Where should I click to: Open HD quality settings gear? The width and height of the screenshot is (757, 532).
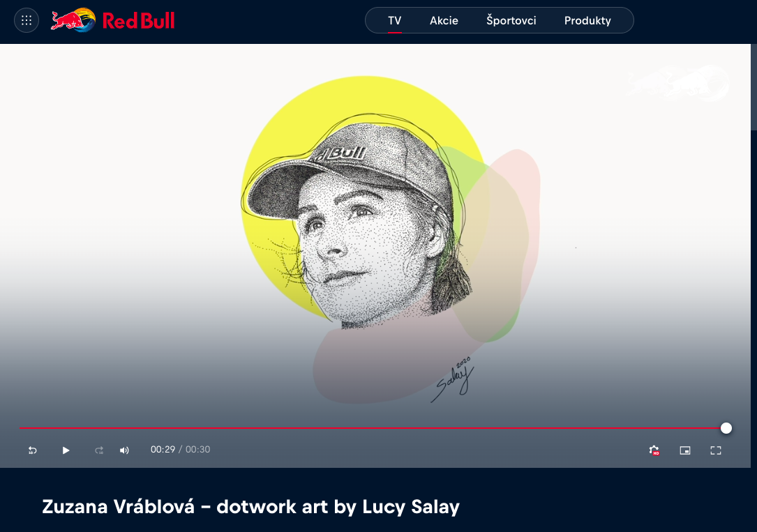[654, 450]
